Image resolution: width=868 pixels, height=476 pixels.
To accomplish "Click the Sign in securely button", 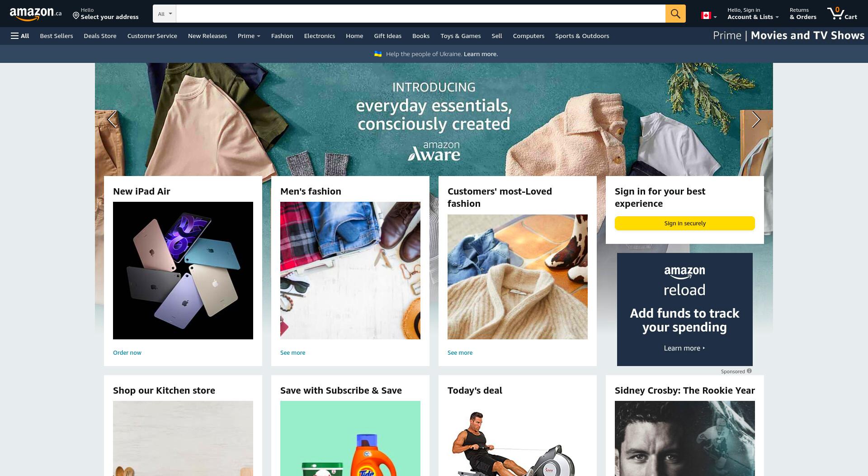I will point(684,223).
